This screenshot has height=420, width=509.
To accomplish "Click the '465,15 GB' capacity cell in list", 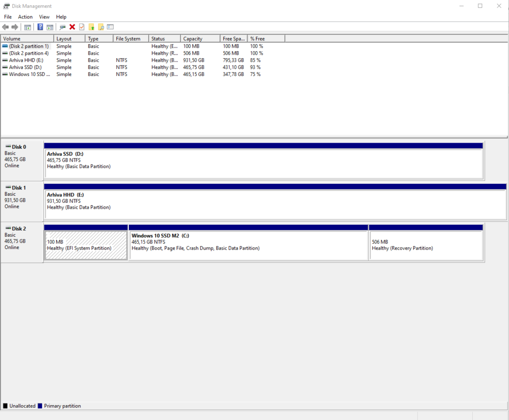I will 194,75.
